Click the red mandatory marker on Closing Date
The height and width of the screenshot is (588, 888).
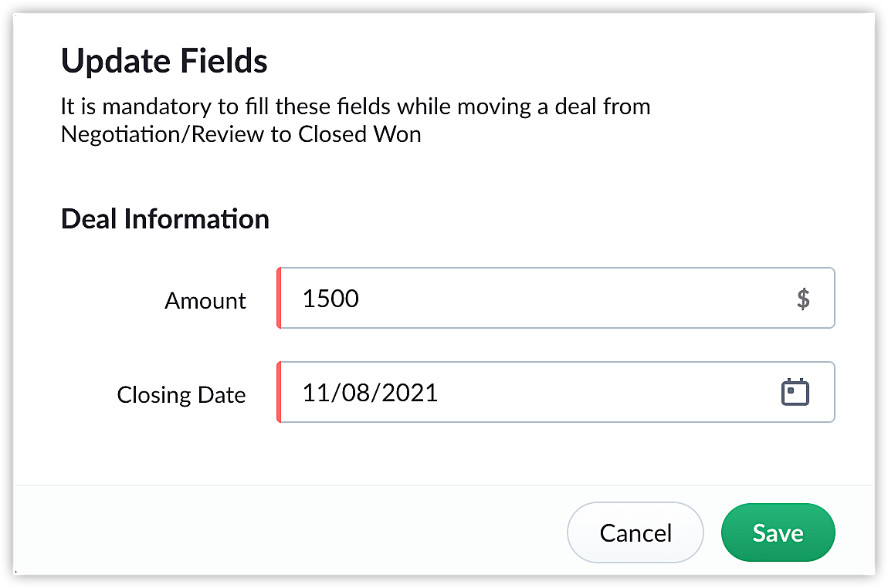point(279,392)
